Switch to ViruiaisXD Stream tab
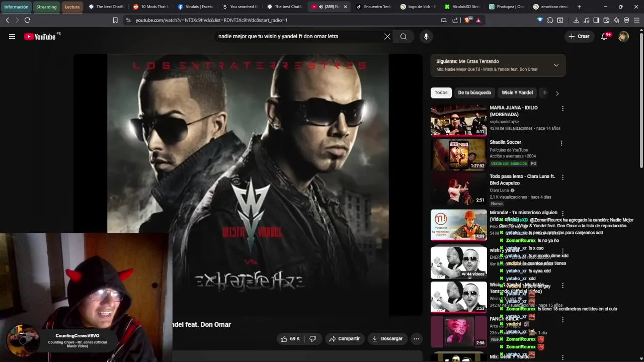 click(x=463, y=7)
